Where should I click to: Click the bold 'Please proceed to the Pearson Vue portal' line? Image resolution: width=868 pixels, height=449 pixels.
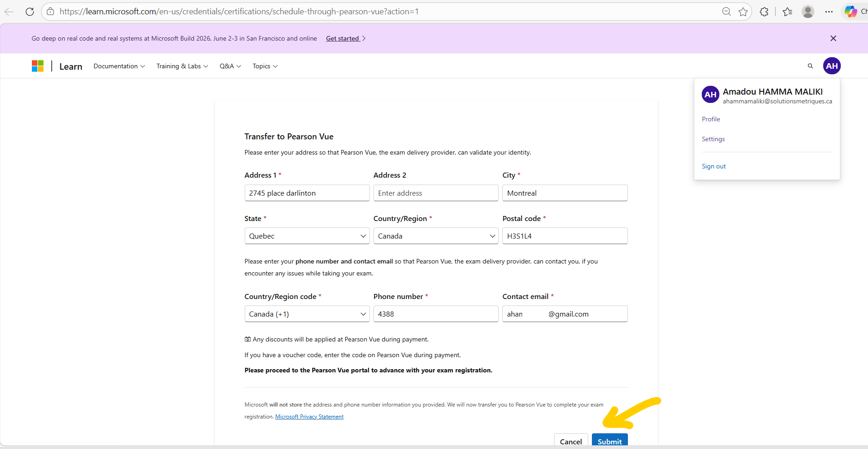pos(368,371)
